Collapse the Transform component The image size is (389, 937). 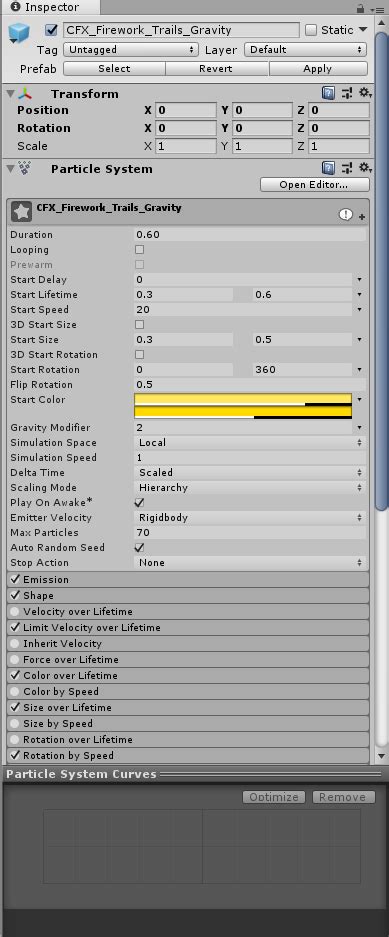[x=10, y=94]
